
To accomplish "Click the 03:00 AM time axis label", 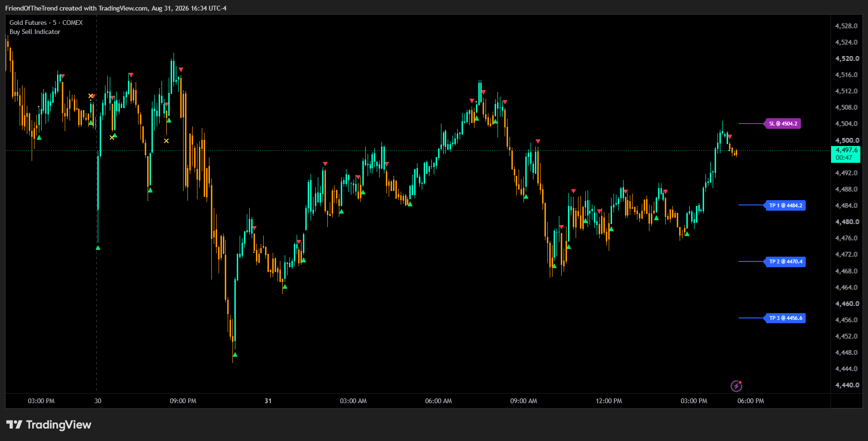I will point(353,401).
